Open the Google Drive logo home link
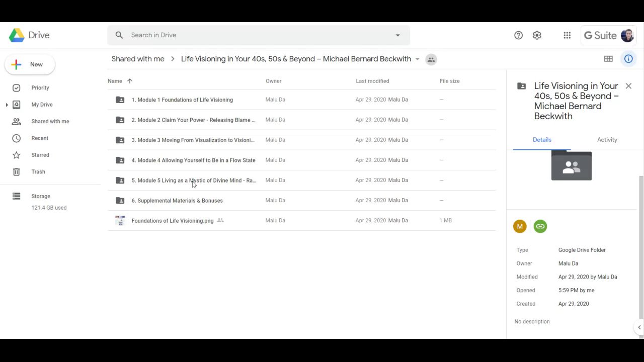Viewport: 644px width, 362px height. [x=29, y=35]
